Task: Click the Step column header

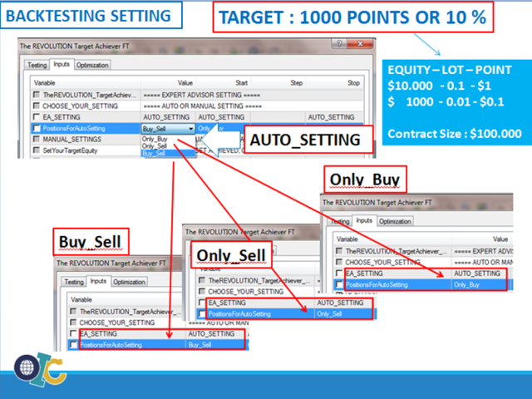Action: click(296, 83)
